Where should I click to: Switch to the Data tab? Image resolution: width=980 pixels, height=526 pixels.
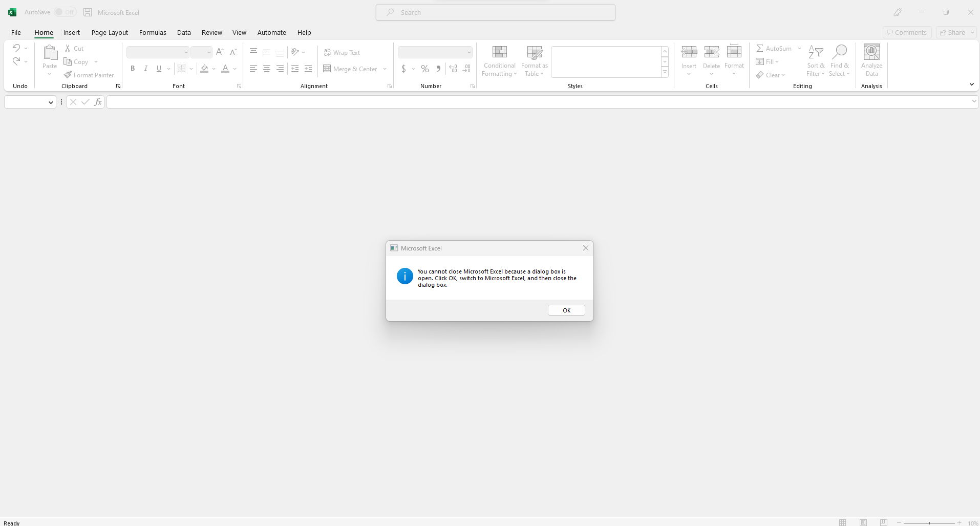point(184,32)
